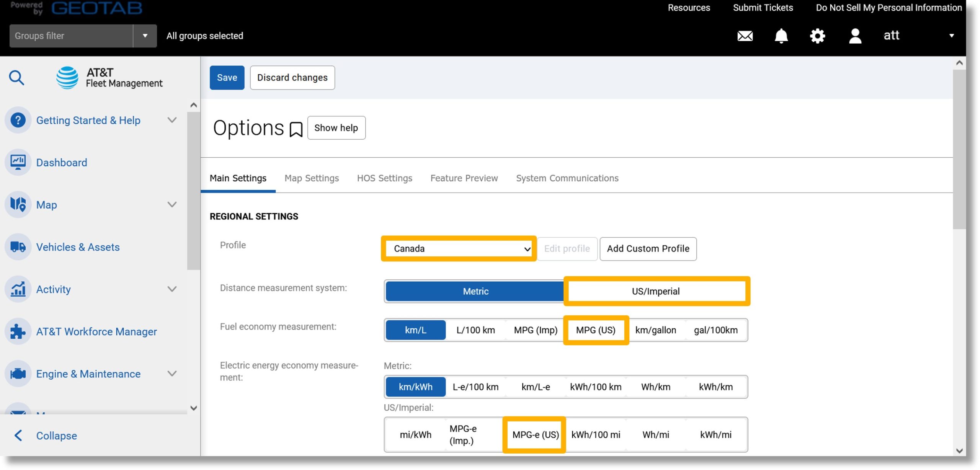Open Resources in top menu

(x=689, y=8)
